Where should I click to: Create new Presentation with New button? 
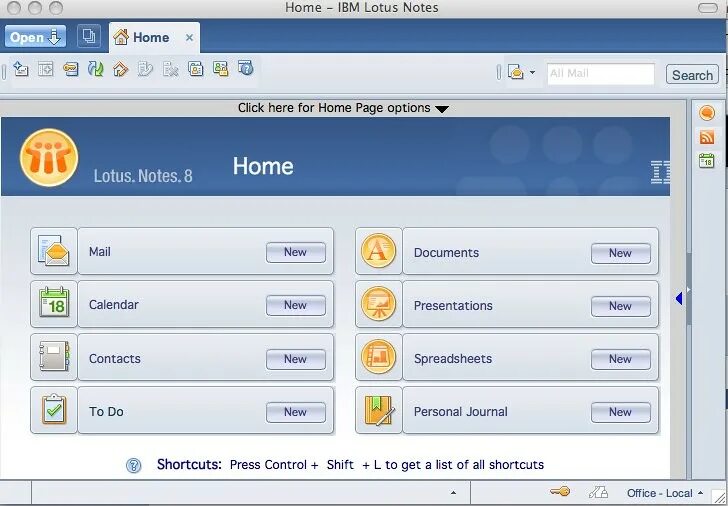[621, 306]
